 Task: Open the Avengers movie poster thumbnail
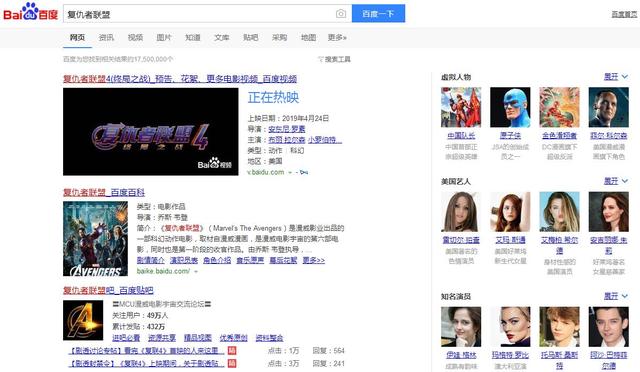tap(96, 238)
